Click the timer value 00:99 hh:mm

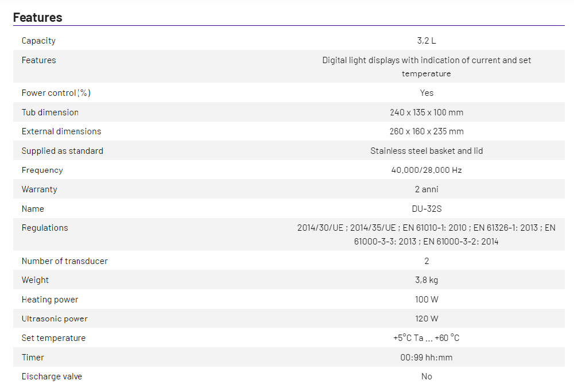coord(426,358)
